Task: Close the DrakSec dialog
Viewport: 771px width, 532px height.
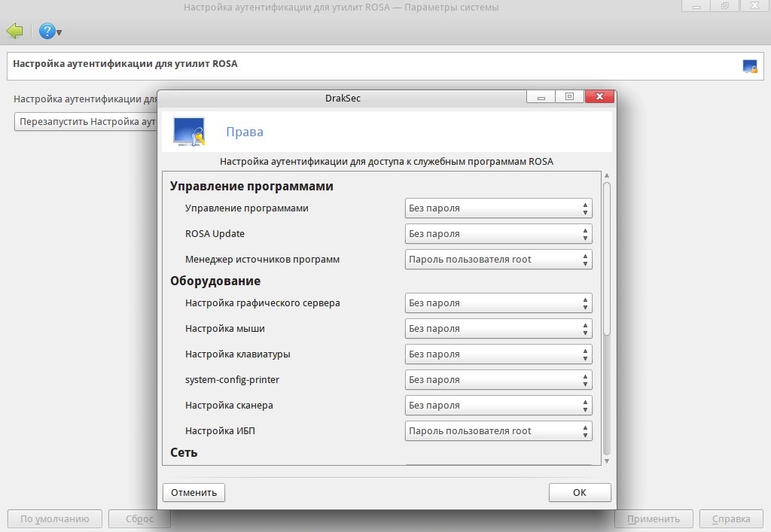Action: [x=599, y=97]
